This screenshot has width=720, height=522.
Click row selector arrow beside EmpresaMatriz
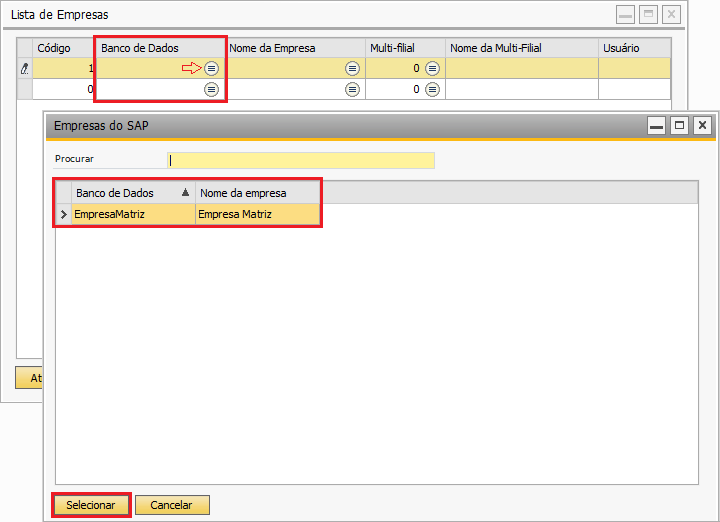63,214
